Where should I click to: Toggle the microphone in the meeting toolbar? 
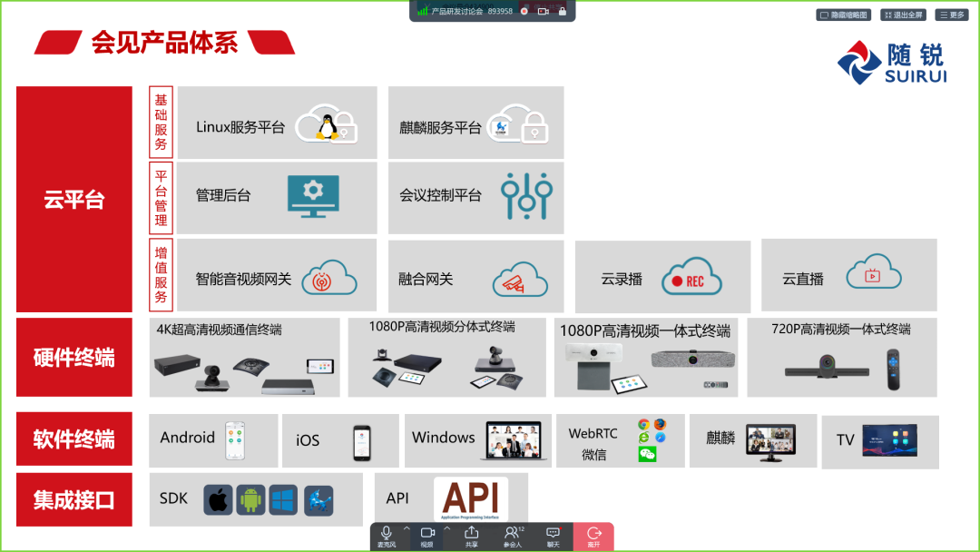pyautogui.click(x=387, y=535)
